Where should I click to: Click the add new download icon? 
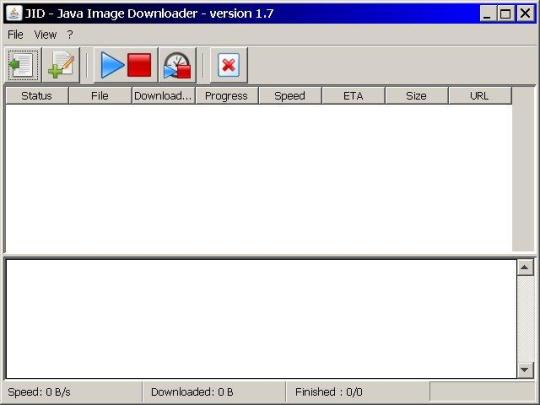(x=61, y=65)
